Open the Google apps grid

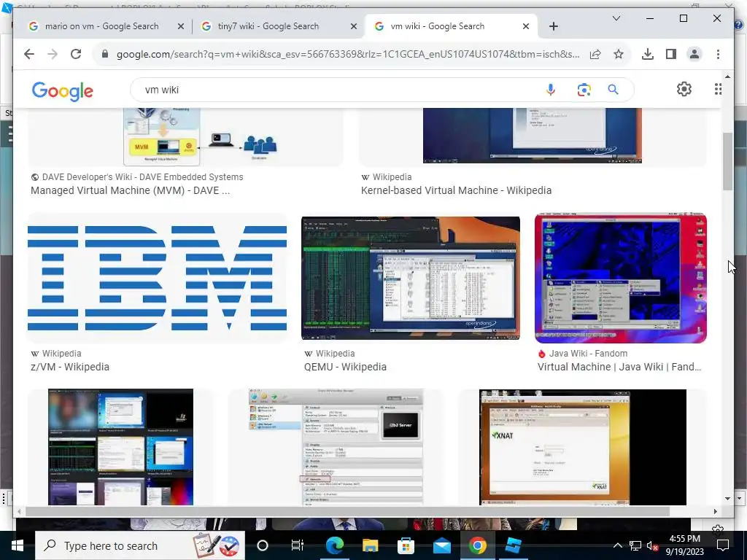(718, 89)
